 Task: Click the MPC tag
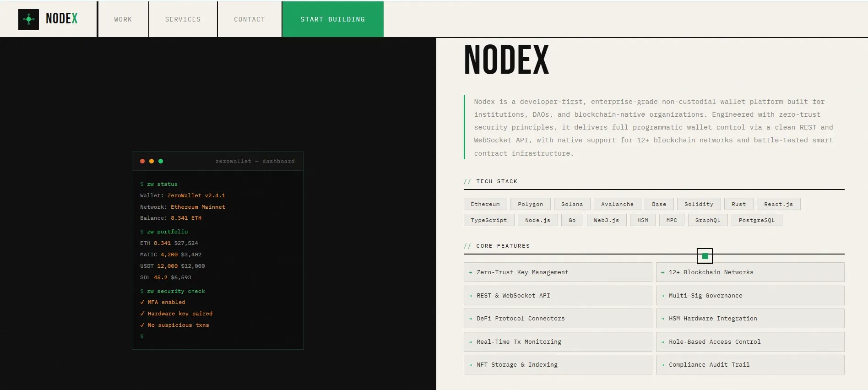[672, 220]
